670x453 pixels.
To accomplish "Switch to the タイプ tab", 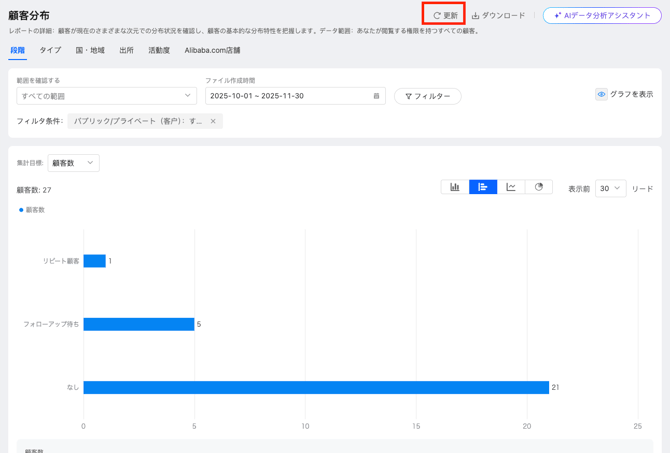I will (x=50, y=50).
